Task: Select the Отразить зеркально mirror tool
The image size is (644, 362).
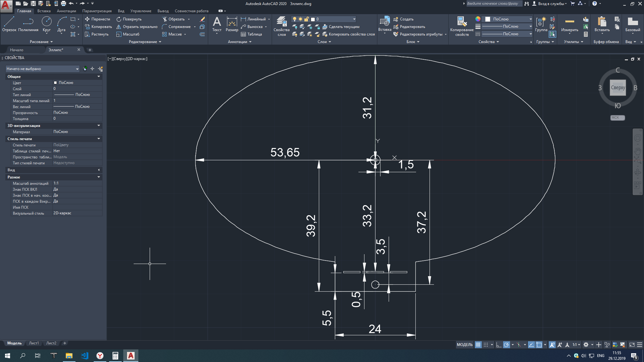Action: (x=137, y=27)
